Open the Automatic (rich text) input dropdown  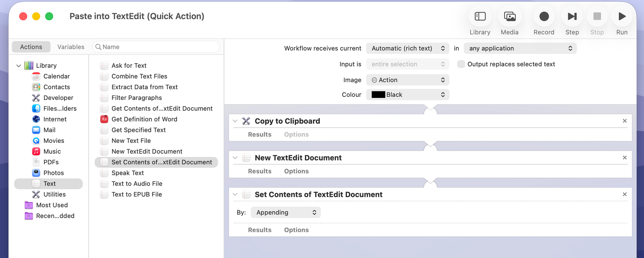[408, 48]
